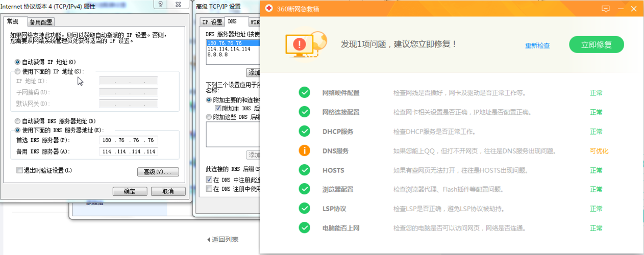Switch to the IP 设置 tab
The width and height of the screenshot is (644, 255).
(x=212, y=22)
